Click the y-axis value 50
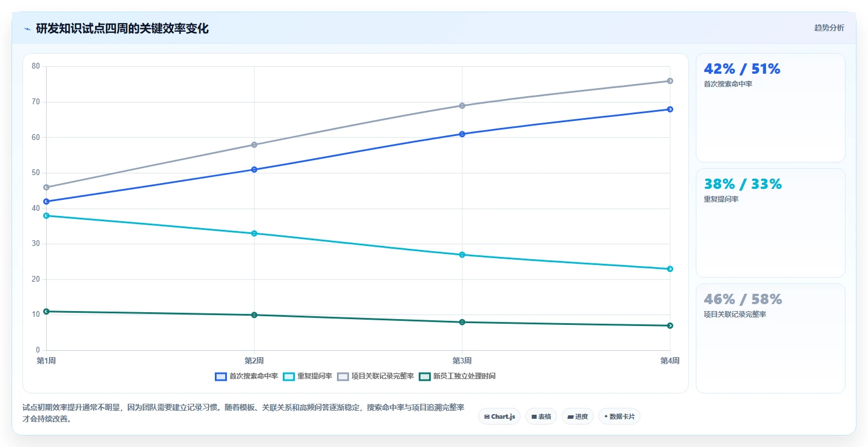This screenshot has height=447, width=868. 36,173
